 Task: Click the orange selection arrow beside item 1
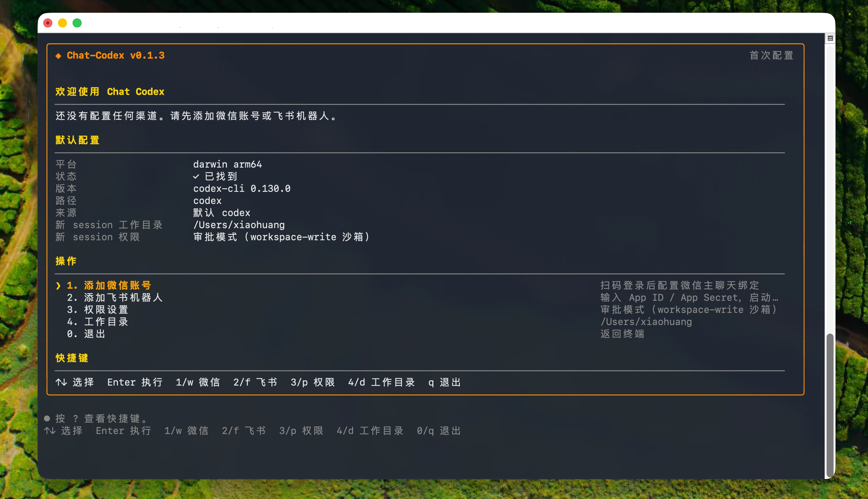(58, 286)
